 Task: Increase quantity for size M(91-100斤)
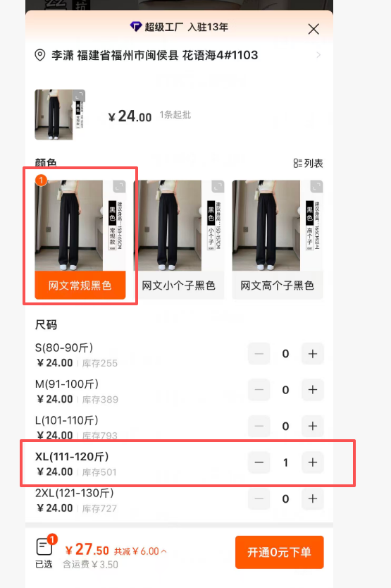[313, 390]
